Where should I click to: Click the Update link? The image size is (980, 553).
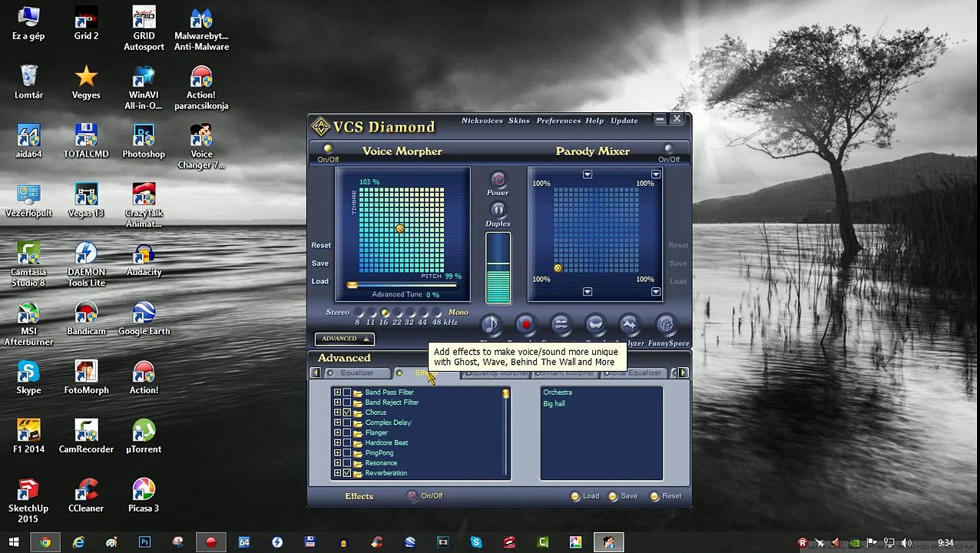(624, 121)
